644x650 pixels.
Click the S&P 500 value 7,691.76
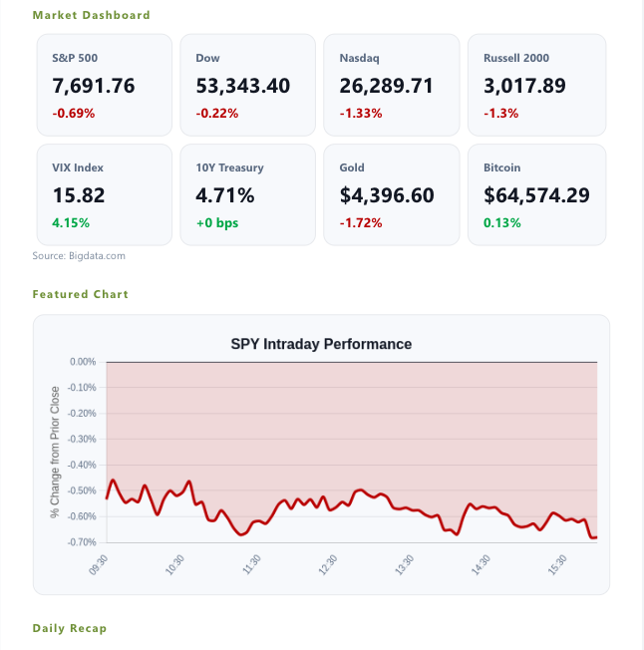[x=94, y=86]
